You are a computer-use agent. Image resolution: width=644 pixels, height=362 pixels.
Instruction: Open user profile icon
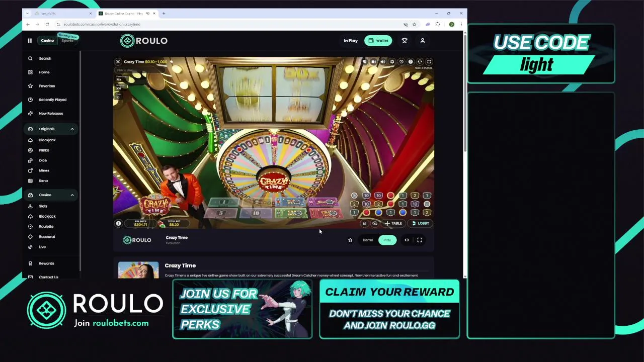(422, 41)
